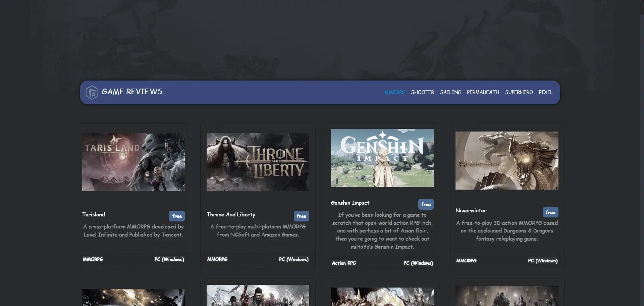Switch to the SHOOTER category
Viewport: 644px width, 306px height.
point(423,92)
